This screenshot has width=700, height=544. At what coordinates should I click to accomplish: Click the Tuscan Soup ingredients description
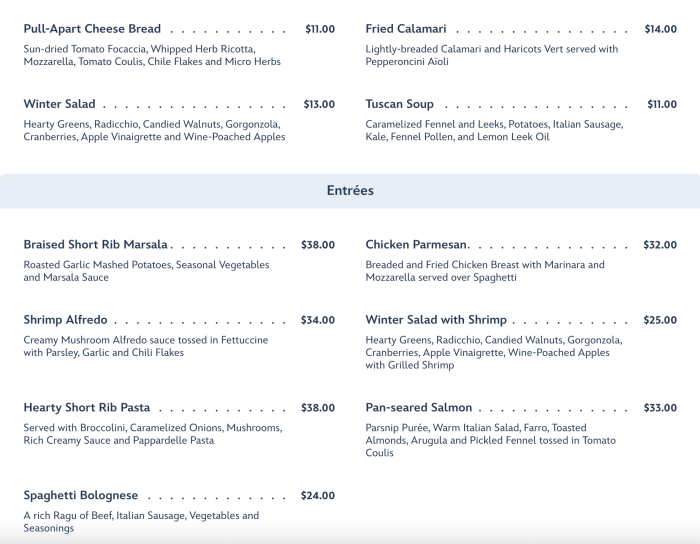click(x=494, y=131)
